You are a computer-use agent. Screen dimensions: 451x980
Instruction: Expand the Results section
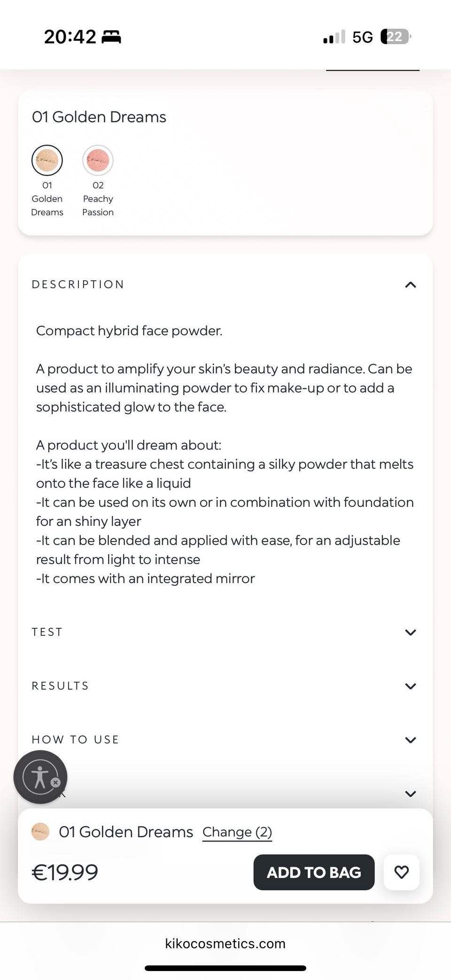[410, 686]
